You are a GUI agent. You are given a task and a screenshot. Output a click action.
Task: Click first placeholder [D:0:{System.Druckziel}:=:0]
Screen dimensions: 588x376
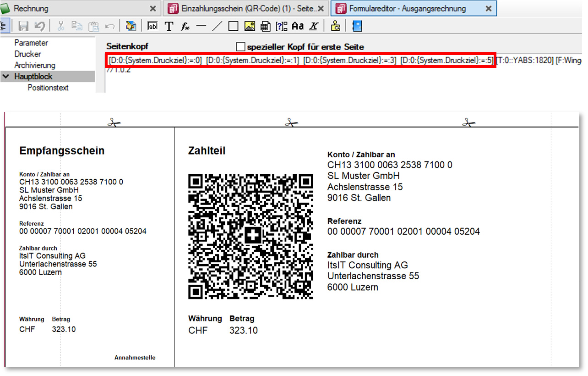point(155,61)
